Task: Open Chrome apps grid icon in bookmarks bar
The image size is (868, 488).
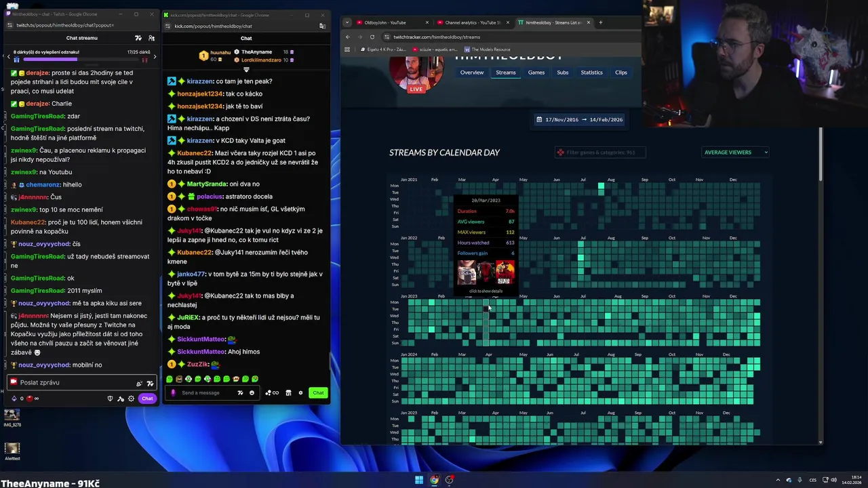Action: [x=347, y=49]
